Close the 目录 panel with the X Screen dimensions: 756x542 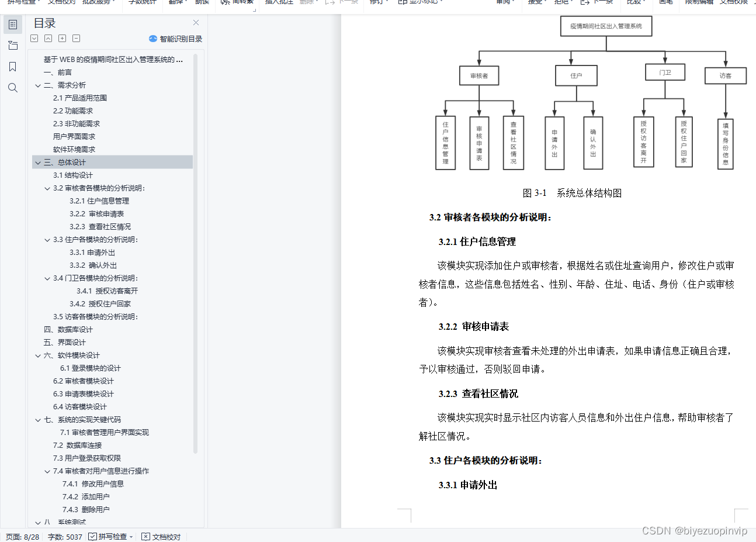196,23
